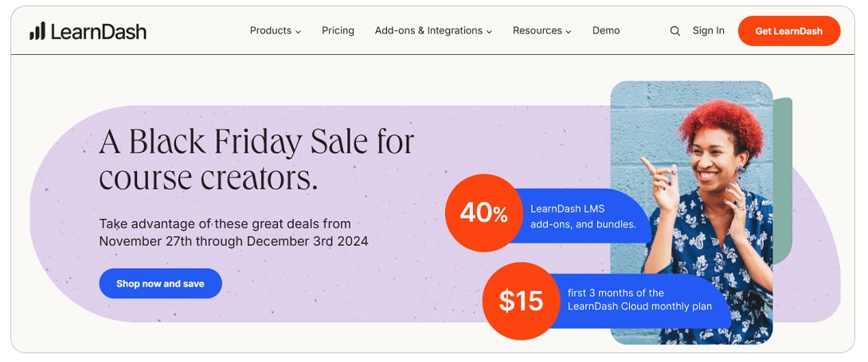Click the Sign In link

(708, 31)
